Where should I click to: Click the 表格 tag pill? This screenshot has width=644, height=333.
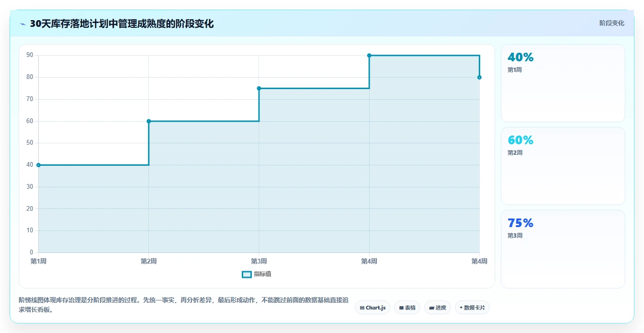pos(407,308)
